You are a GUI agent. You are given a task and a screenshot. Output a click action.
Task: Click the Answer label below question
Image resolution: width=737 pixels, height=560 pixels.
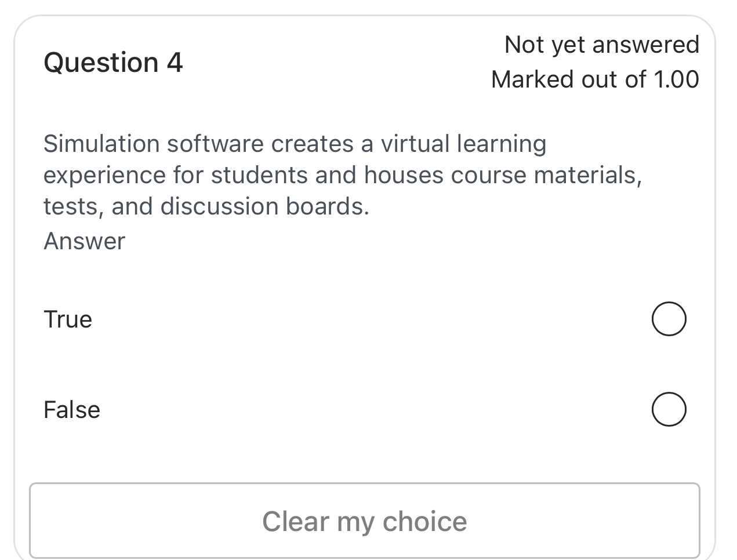coord(83,241)
